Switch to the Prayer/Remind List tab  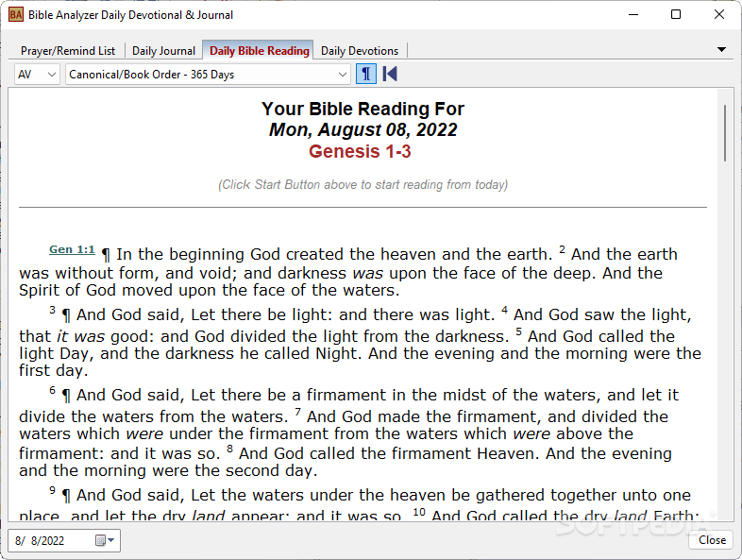pos(68,51)
